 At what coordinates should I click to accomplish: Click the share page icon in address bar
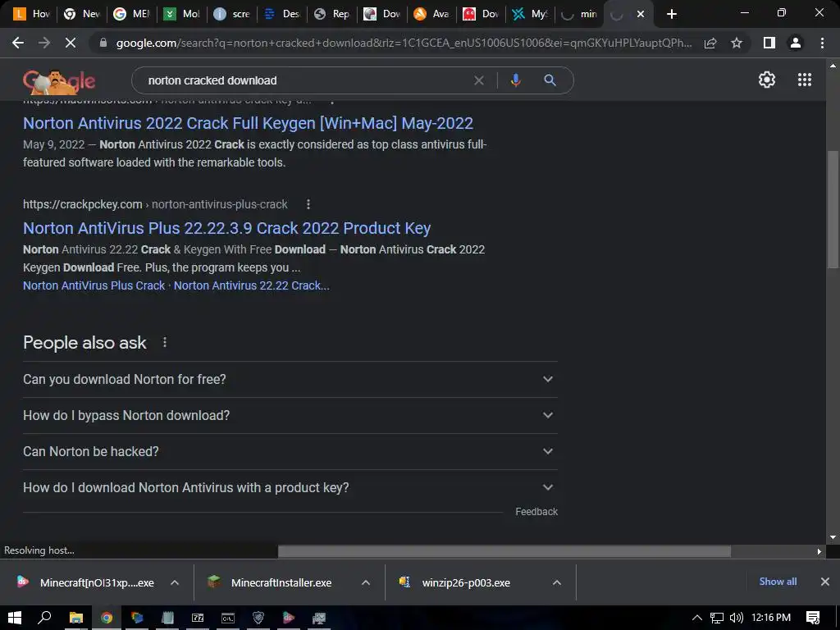tap(710, 43)
